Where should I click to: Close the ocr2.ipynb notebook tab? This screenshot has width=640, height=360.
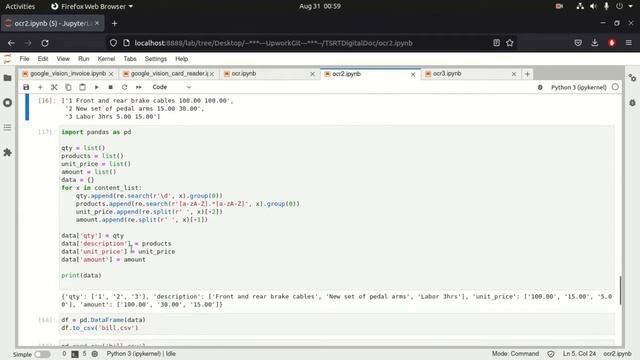[x=413, y=74]
